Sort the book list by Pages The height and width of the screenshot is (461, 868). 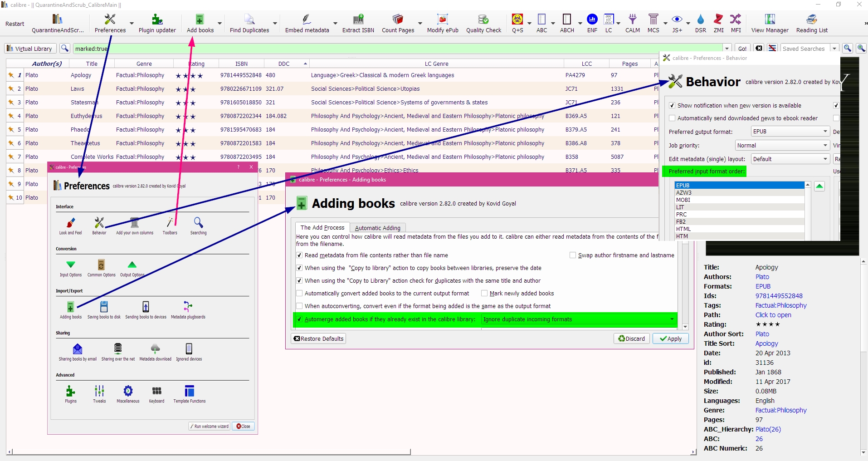[629, 64]
